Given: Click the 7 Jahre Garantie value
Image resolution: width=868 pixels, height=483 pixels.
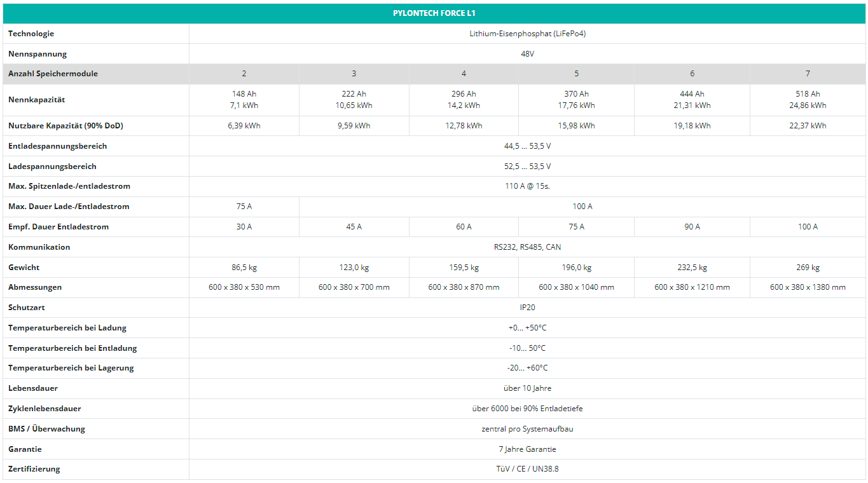Looking at the screenshot, I should point(527,449).
